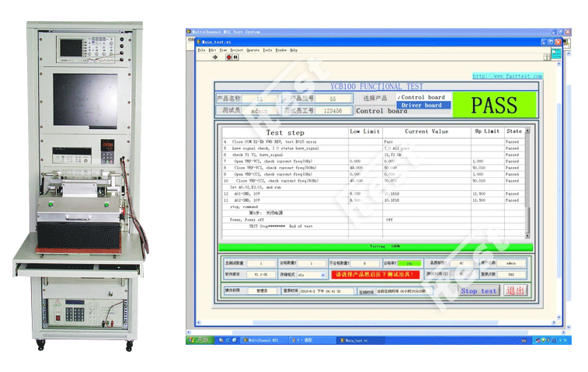Open the Tools menu

point(267,49)
